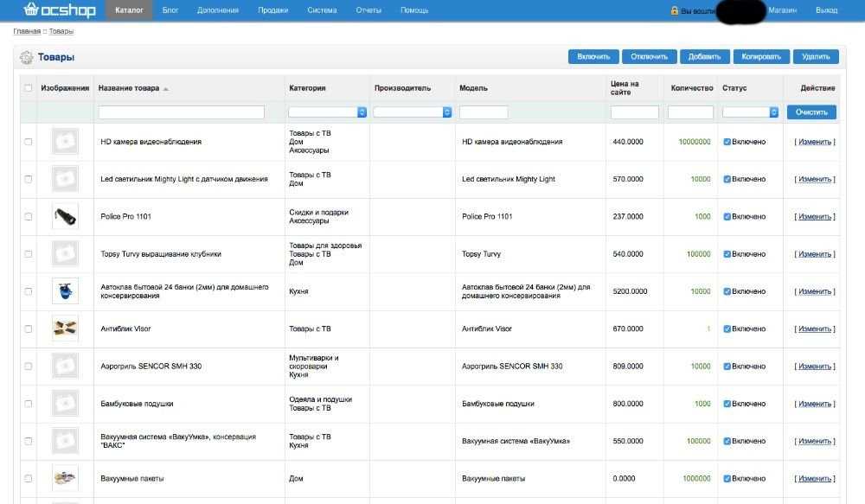The height and width of the screenshot is (504, 865).
Task: Click the Добавить button
Action: click(704, 57)
